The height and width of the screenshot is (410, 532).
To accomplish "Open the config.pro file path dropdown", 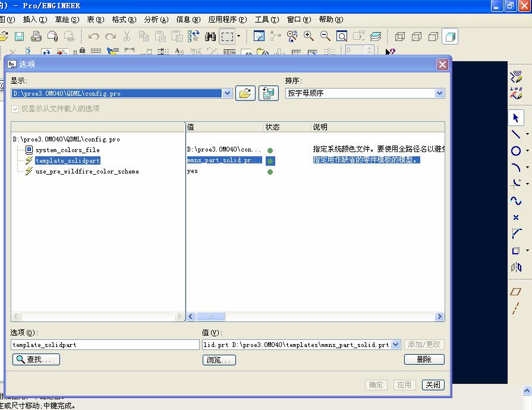I will pyautogui.click(x=227, y=93).
